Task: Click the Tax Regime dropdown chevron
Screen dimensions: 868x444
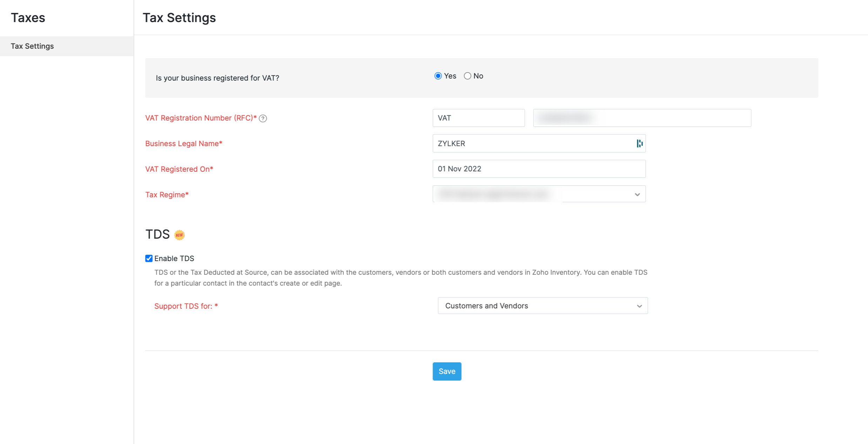Action: [x=637, y=194]
